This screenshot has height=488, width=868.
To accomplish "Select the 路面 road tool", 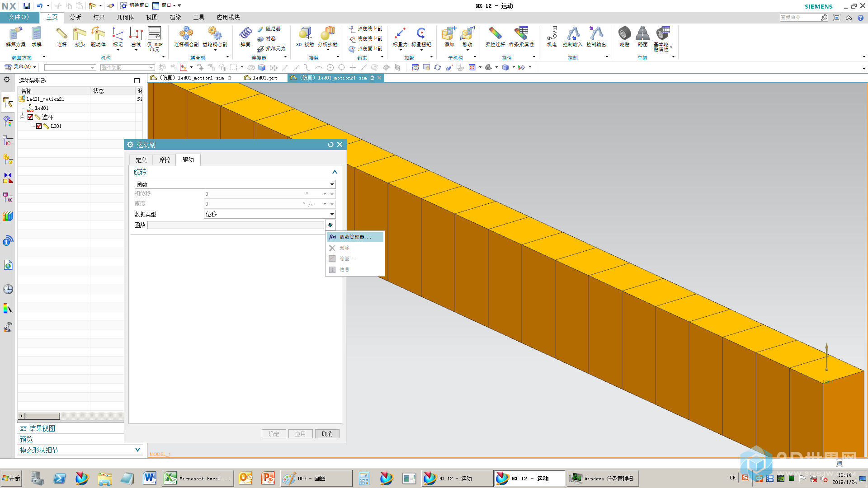I will [642, 36].
